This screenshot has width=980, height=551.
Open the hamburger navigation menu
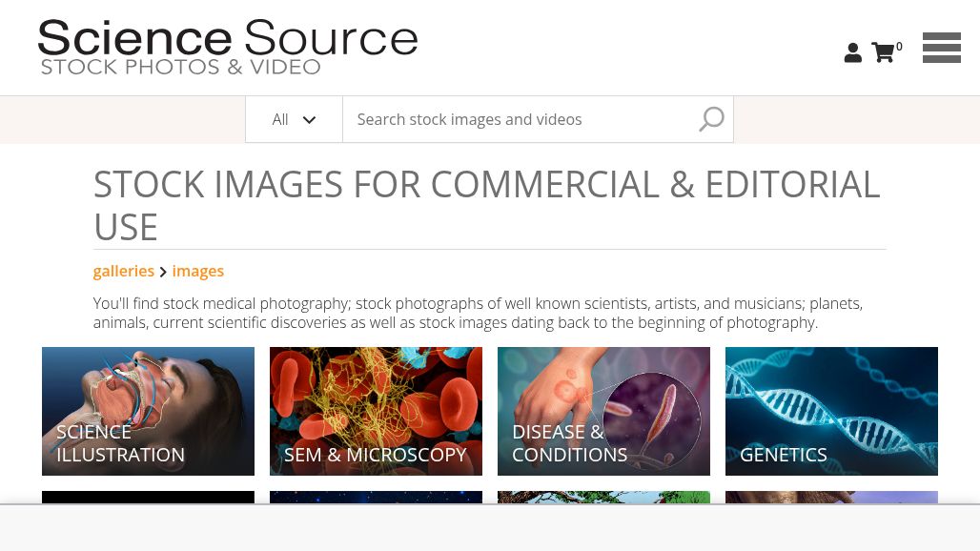pyautogui.click(x=942, y=48)
